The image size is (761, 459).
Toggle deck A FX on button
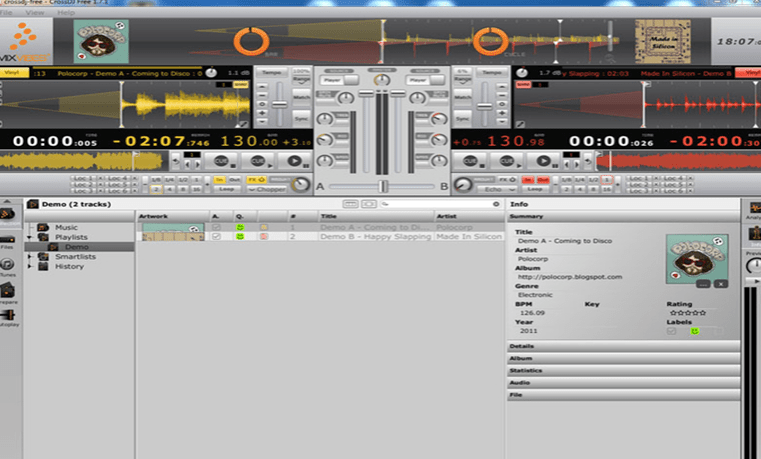tap(256, 180)
